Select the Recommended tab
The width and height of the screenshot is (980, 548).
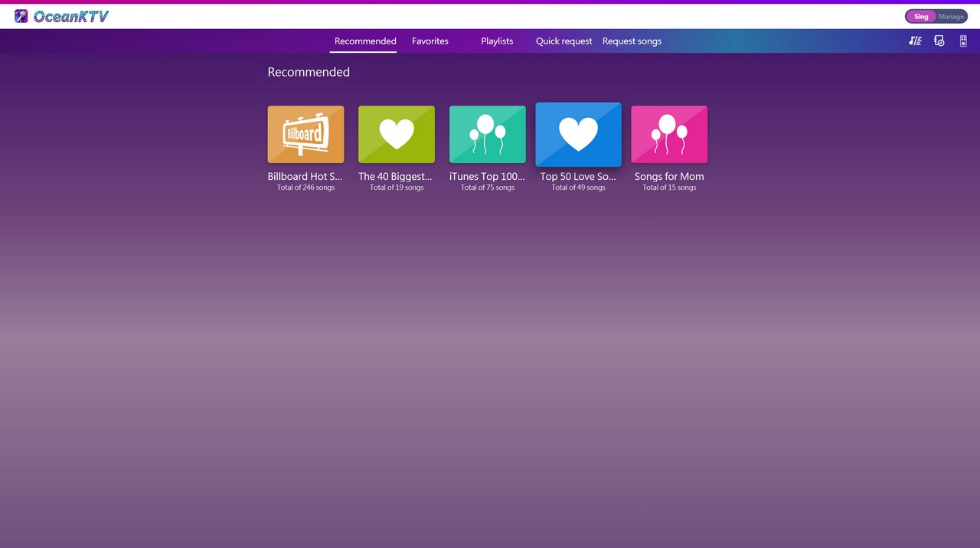[365, 41]
